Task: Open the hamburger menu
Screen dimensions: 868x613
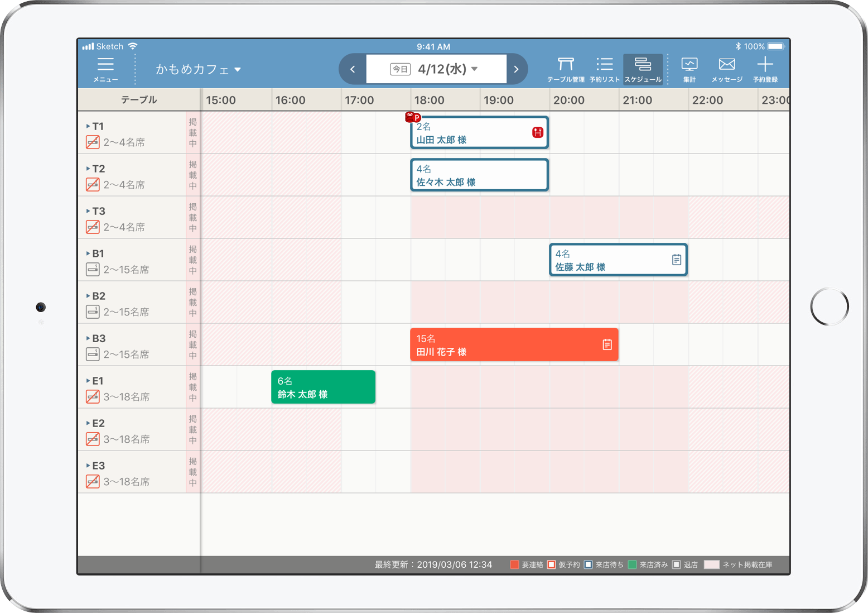Action: tap(105, 69)
